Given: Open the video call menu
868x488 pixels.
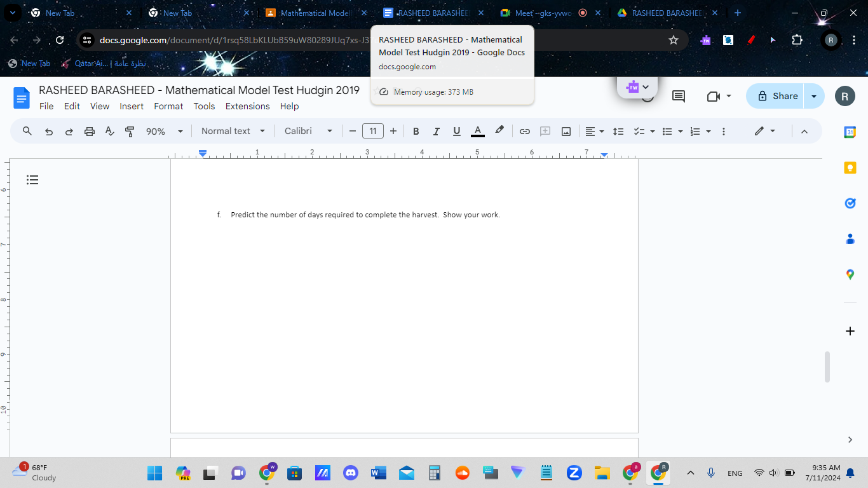Looking at the screenshot, I should pyautogui.click(x=719, y=96).
